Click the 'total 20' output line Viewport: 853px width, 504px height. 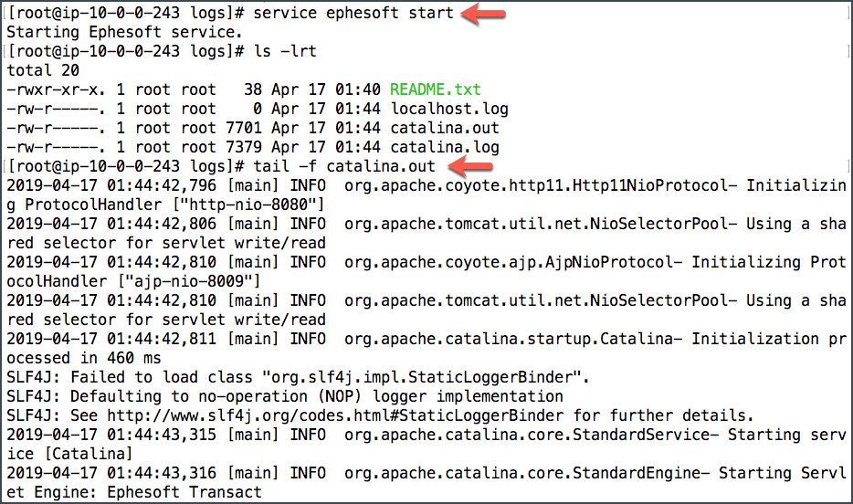[43, 70]
